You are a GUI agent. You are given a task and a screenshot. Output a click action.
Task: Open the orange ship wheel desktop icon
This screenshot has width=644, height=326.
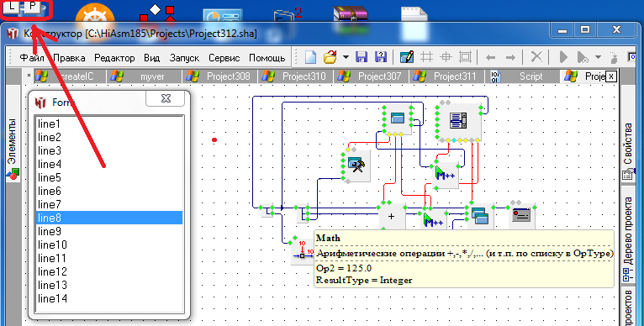95,13
